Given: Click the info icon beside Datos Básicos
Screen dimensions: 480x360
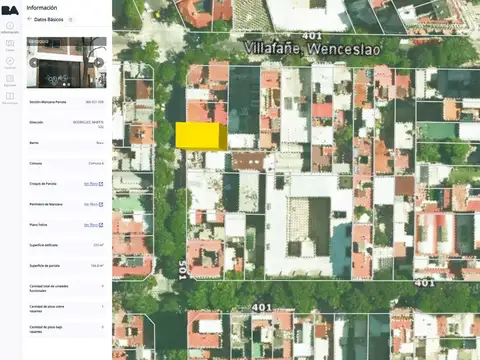Looking at the screenshot, I should tap(70, 20).
